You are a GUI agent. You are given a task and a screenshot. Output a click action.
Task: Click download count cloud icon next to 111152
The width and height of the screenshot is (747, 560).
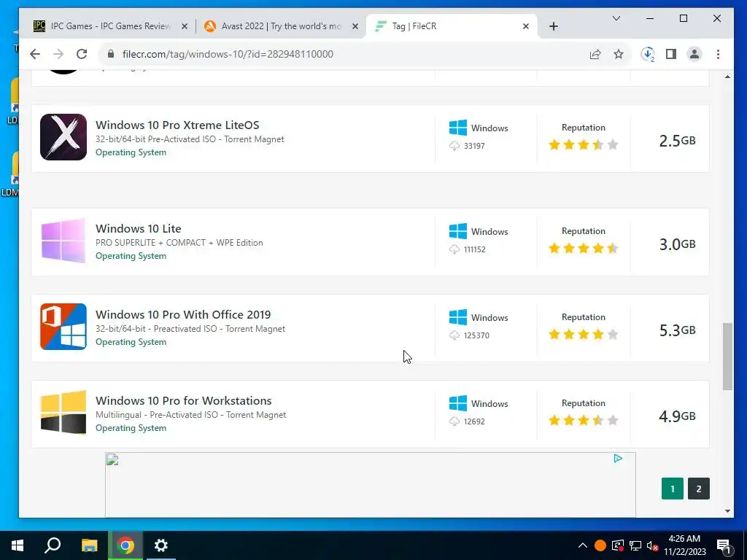[454, 249]
